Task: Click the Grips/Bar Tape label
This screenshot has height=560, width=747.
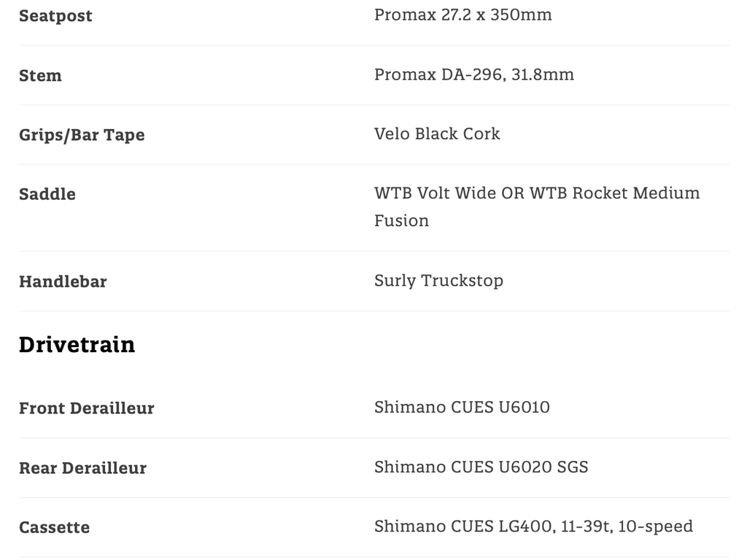Action: tap(82, 135)
